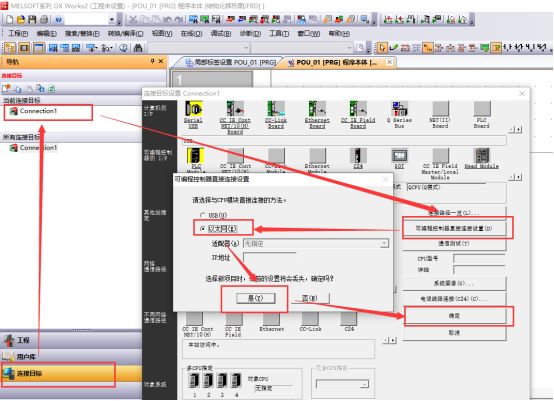The width and height of the screenshot is (554, 401).
Task: Click the binoculars search icon
Action: 138,48
